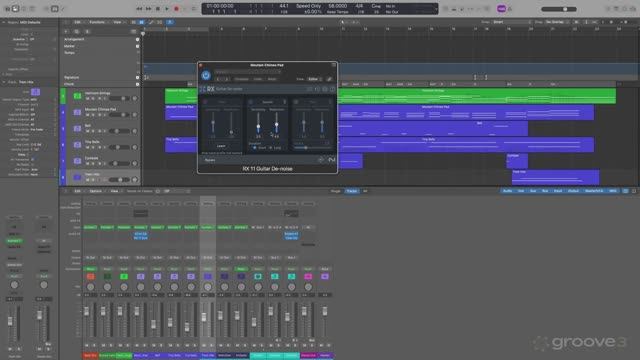Click the Learn button in the RX plugin
The image size is (640, 360).
pos(221,146)
